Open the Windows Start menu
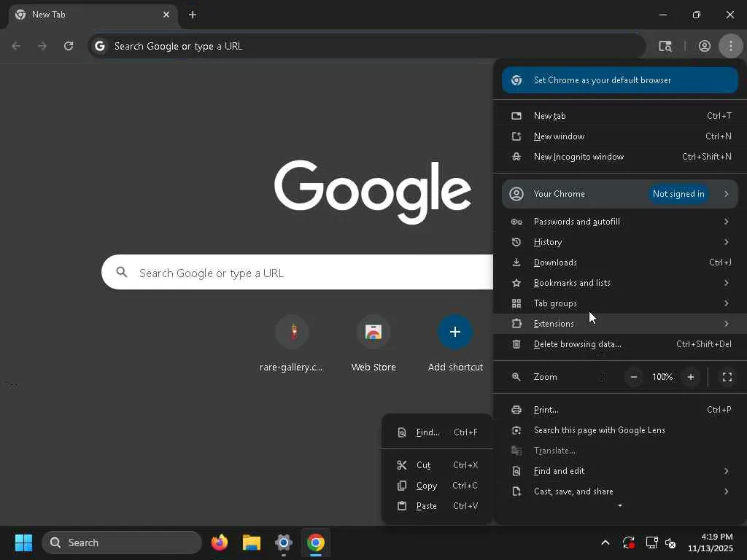The width and height of the screenshot is (747, 560). pos(23,542)
